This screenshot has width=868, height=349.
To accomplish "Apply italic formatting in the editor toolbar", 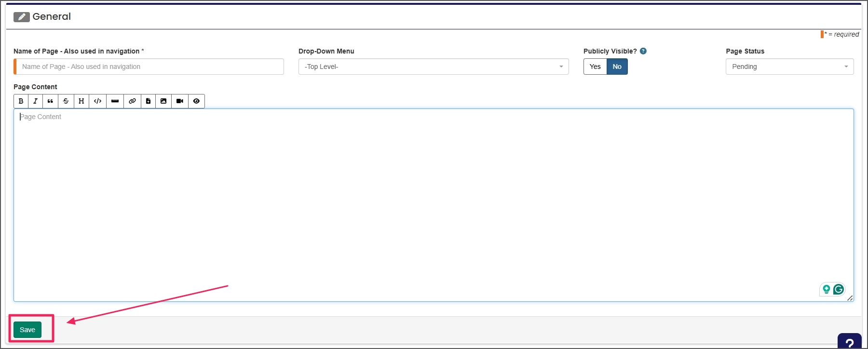I will tap(35, 101).
